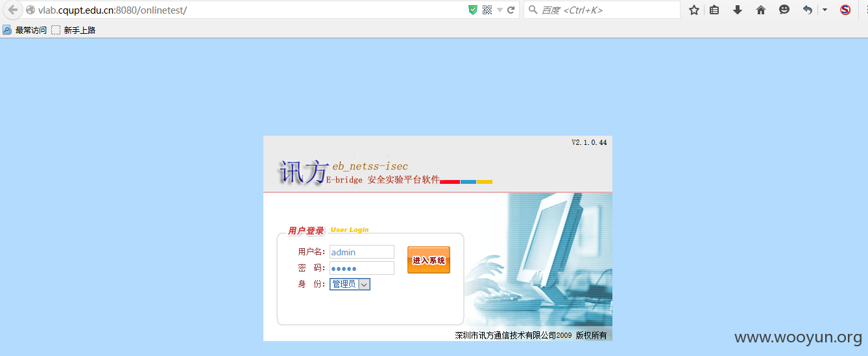This screenshot has width=868, height=356.
Task: Bookmark this page with the star icon
Action: 694,10
